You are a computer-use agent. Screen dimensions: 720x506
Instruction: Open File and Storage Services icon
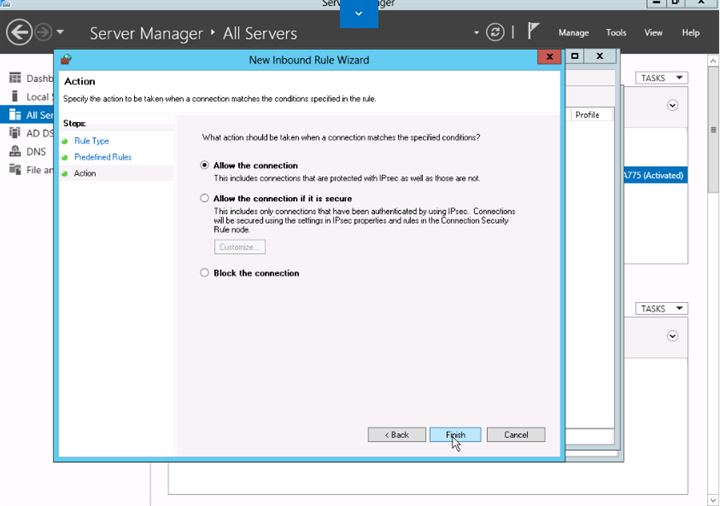(15, 169)
